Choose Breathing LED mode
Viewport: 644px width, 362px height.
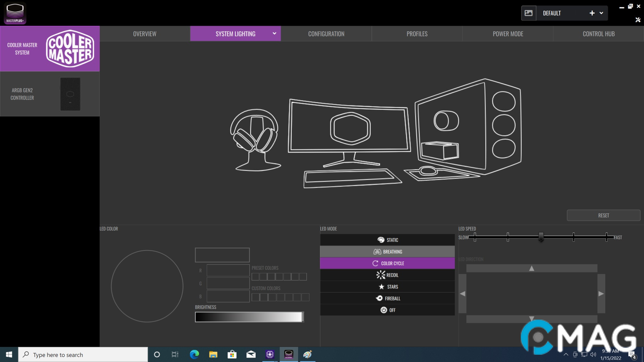click(x=387, y=252)
